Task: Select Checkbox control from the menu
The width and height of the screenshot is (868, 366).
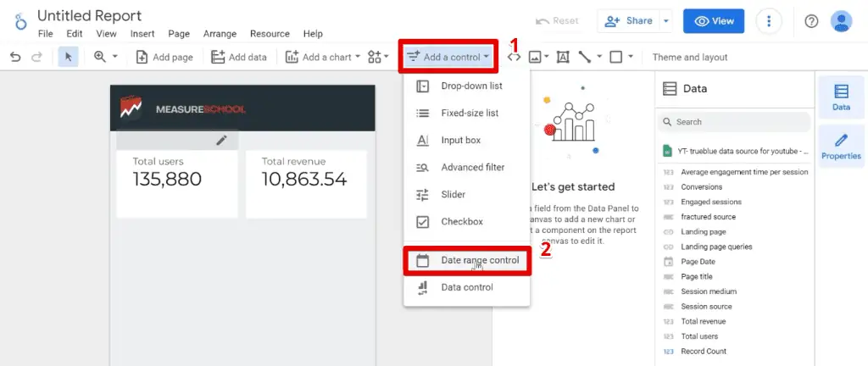Action: click(x=462, y=222)
